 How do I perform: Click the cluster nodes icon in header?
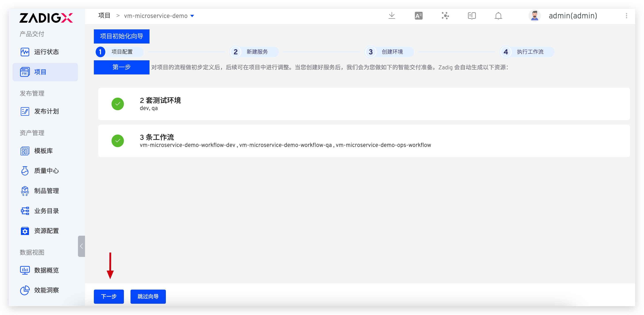pyautogui.click(x=445, y=16)
